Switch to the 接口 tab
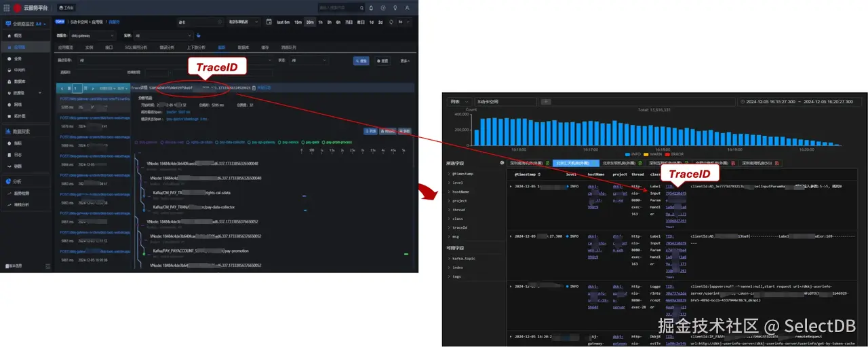 [x=109, y=48]
